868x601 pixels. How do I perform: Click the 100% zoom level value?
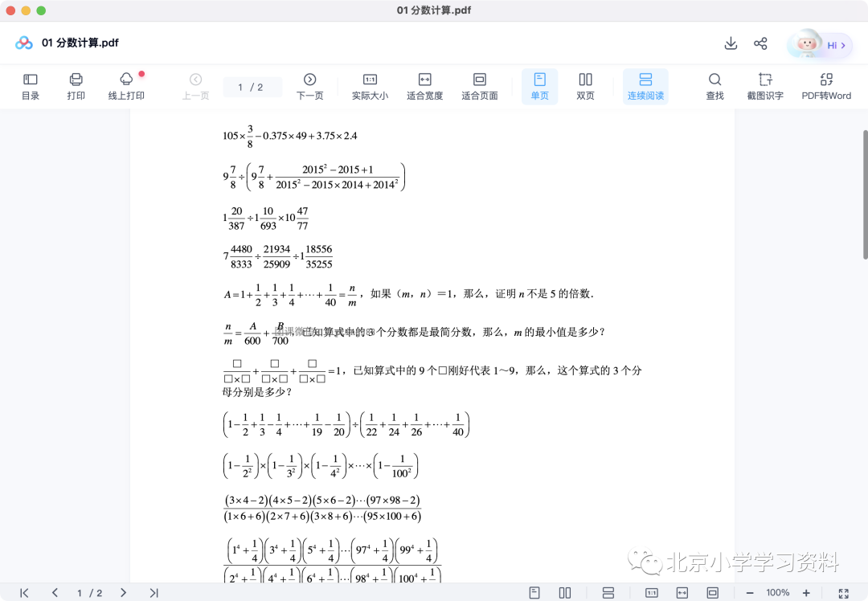click(x=778, y=593)
